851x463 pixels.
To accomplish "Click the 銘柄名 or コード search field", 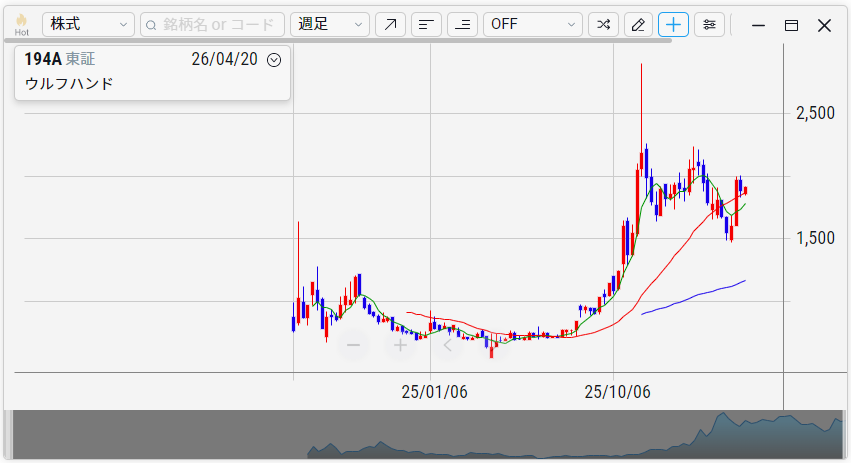I will tap(212, 25).
